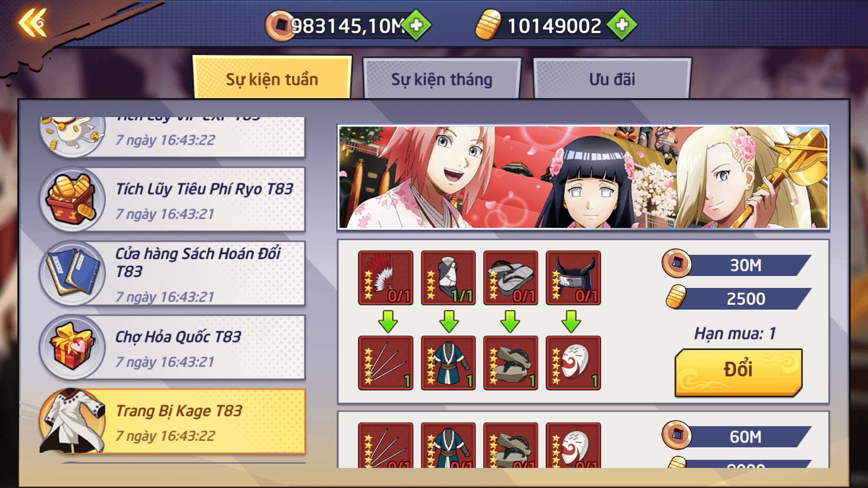The image size is (868, 488).
Task: Add more gold with the plus icon
Action: (x=622, y=25)
